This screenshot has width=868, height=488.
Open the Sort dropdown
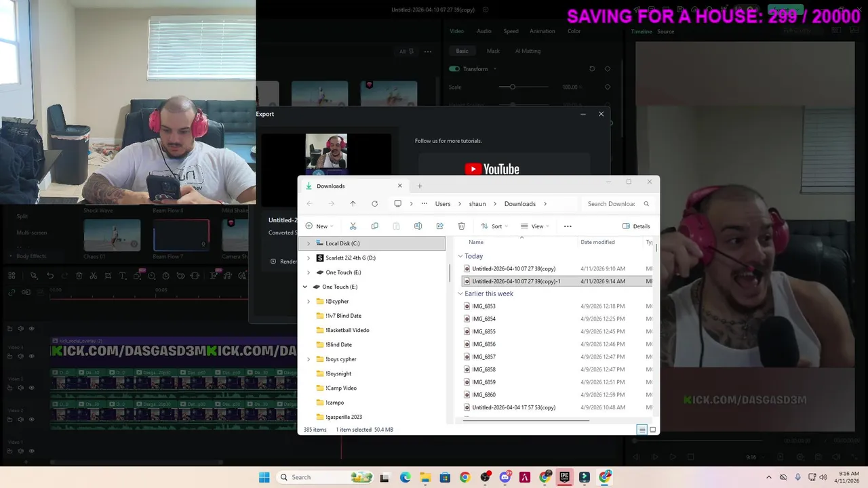494,226
